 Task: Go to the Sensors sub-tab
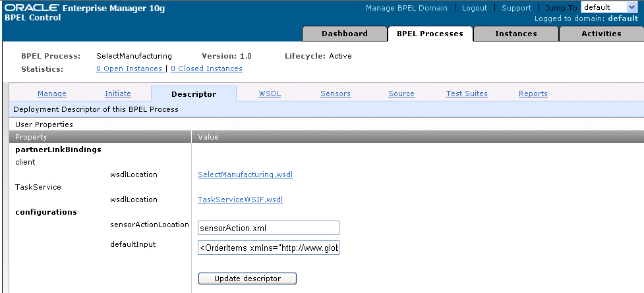pyautogui.click(x=336, y=93)
